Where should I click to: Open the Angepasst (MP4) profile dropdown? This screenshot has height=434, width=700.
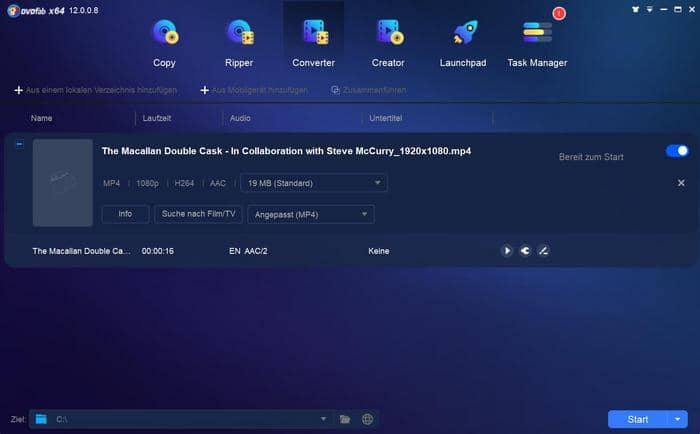[x=310, y=214]
